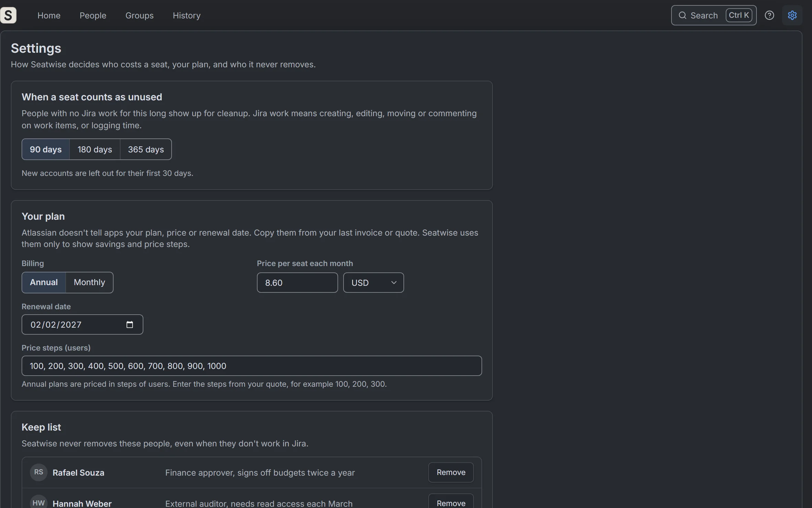
Task: Click the Price steps input field
Action: pos(252,366)
